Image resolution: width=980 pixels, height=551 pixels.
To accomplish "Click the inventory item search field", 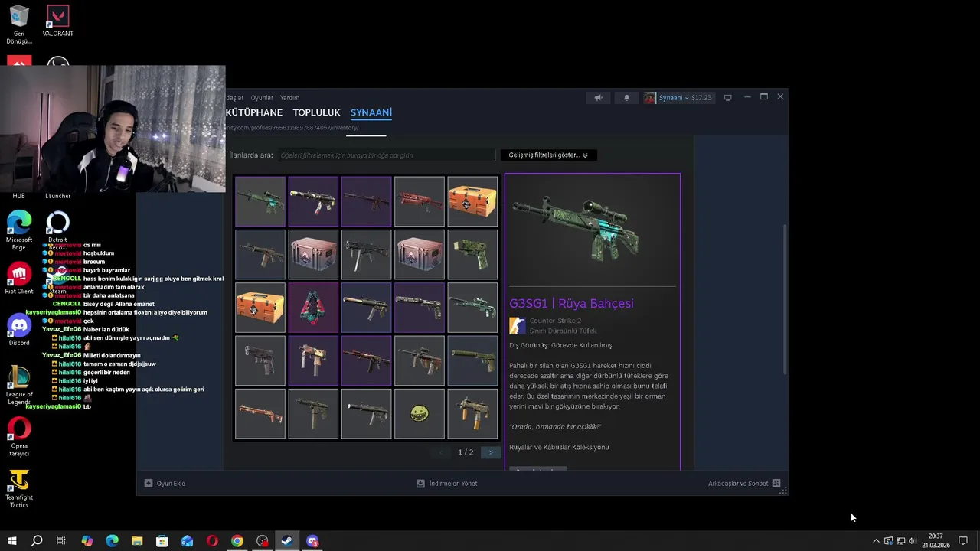I will pos(387,155).
